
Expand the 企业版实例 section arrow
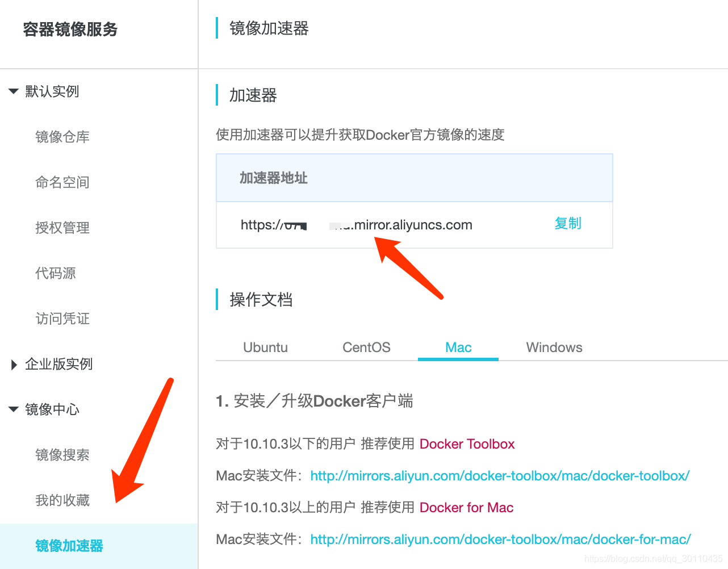[14, 365]
